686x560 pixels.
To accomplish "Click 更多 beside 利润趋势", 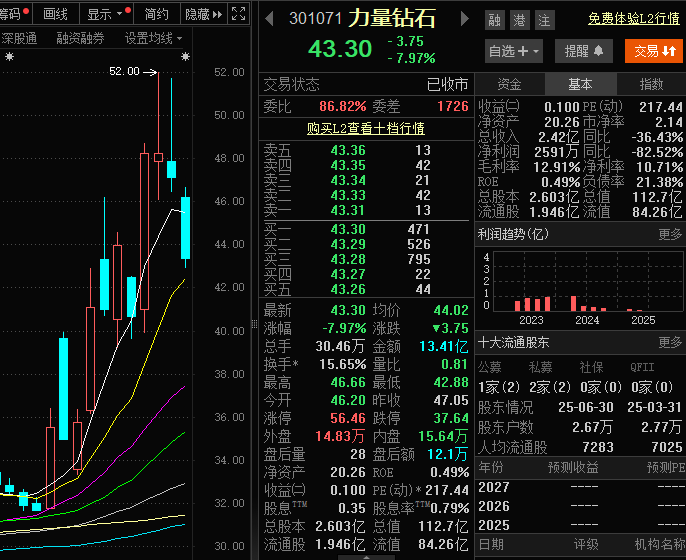I will (x=670, y=234).
